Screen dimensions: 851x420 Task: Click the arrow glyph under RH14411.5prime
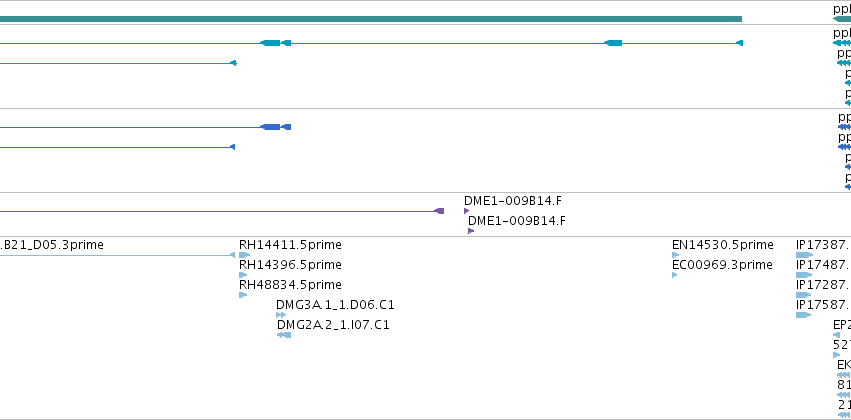click(x=244, y=255)
